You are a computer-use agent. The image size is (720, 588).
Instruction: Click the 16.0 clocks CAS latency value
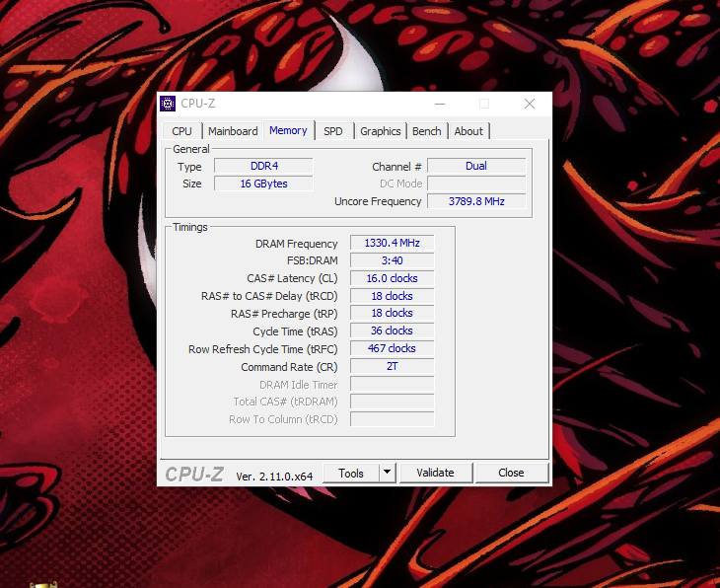[x=393, y=278]
